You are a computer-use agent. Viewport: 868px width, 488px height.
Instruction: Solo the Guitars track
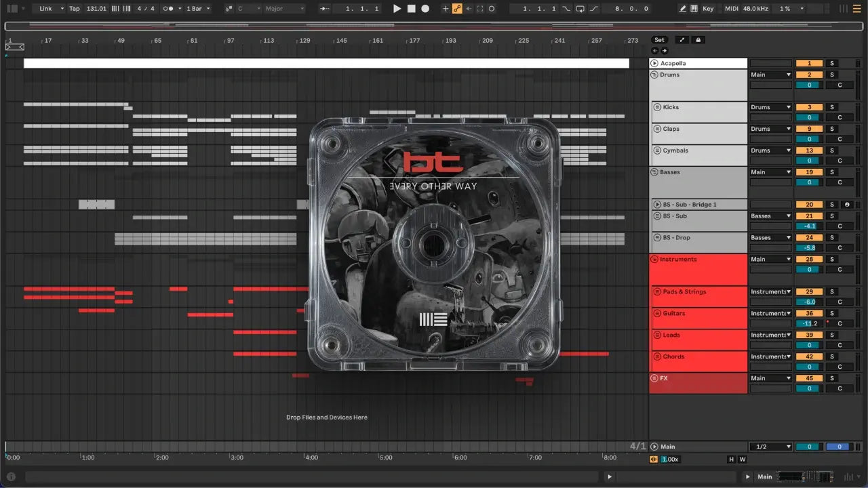tap(832, 313)
